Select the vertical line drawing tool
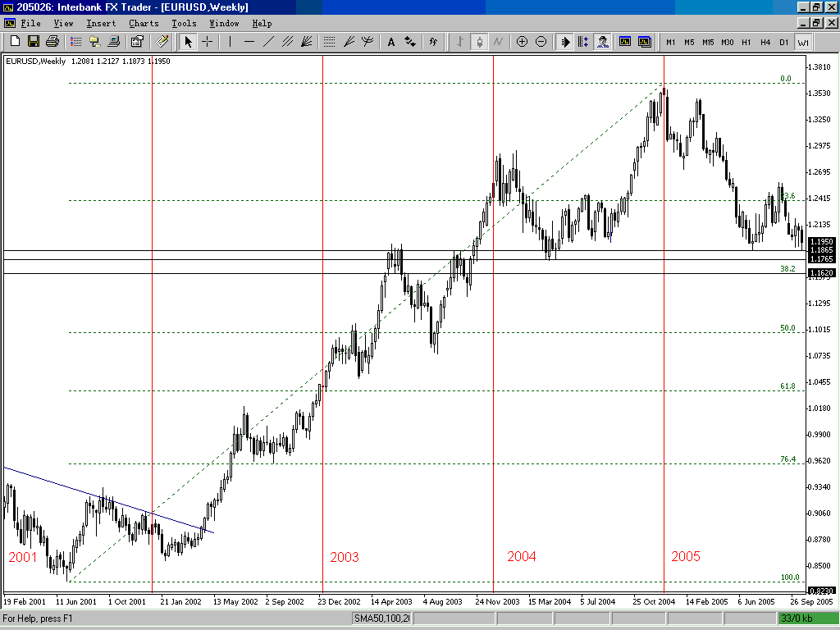The image size is (840, 630). coord(229,42)
